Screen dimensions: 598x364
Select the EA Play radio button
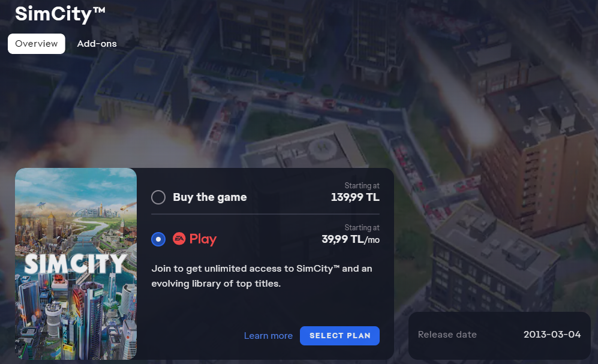coord(158,239)
